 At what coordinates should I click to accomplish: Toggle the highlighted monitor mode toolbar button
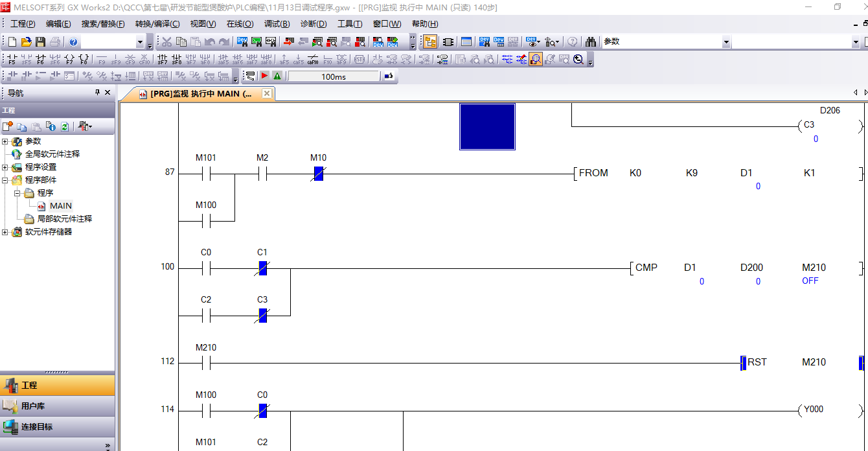[535, 60]
